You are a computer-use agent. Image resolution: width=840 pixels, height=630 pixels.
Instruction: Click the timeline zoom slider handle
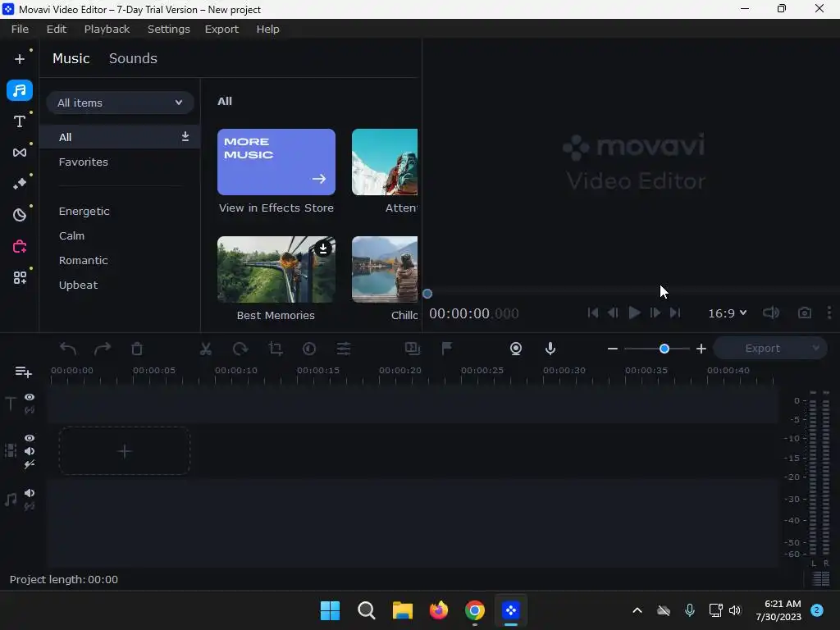tap(664, 349)
